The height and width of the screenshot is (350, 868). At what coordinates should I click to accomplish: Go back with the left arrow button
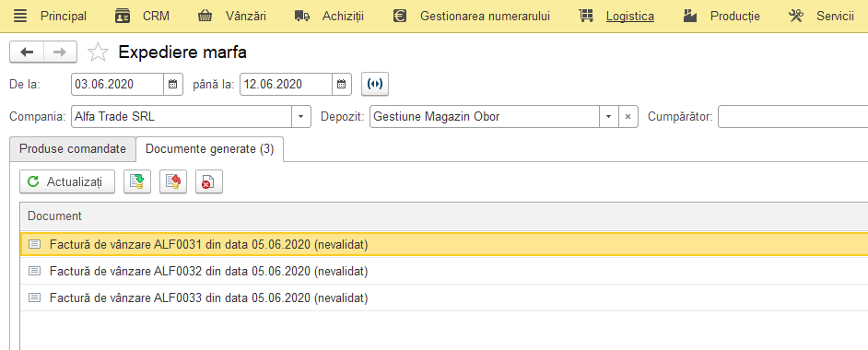click(x=27, y=52)
